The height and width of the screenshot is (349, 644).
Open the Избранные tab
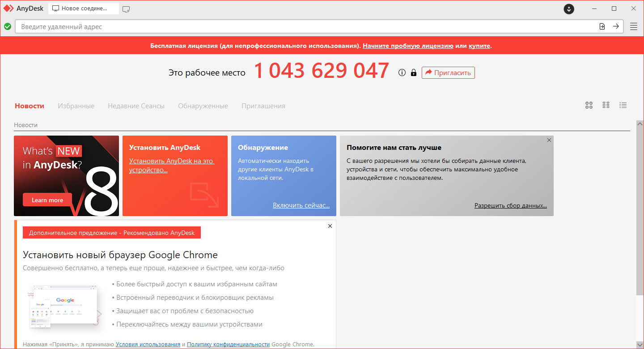pos(76,106)
